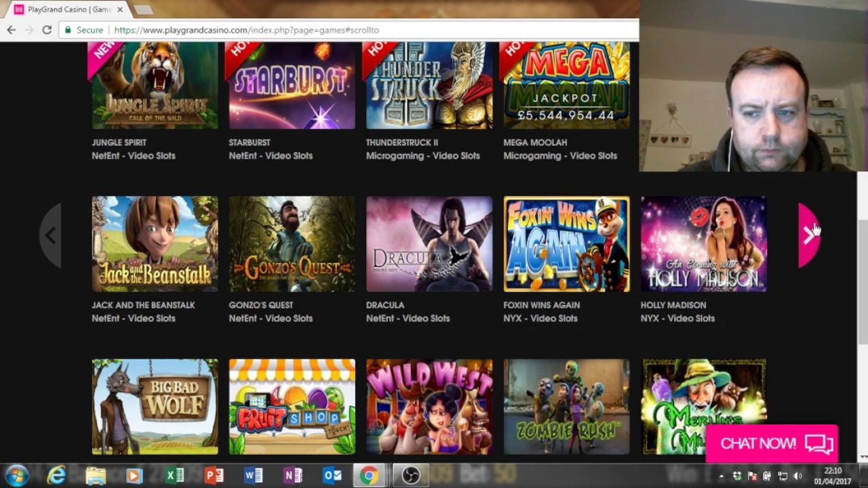Open the Windows Start button
The width and height of the screenshot is (868, 488).
(16, 475)
